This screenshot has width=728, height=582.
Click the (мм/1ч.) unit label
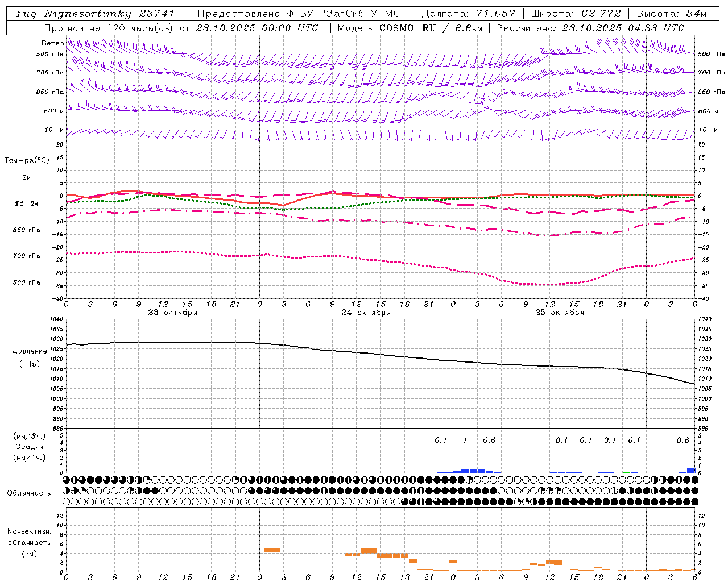(30, 458)
